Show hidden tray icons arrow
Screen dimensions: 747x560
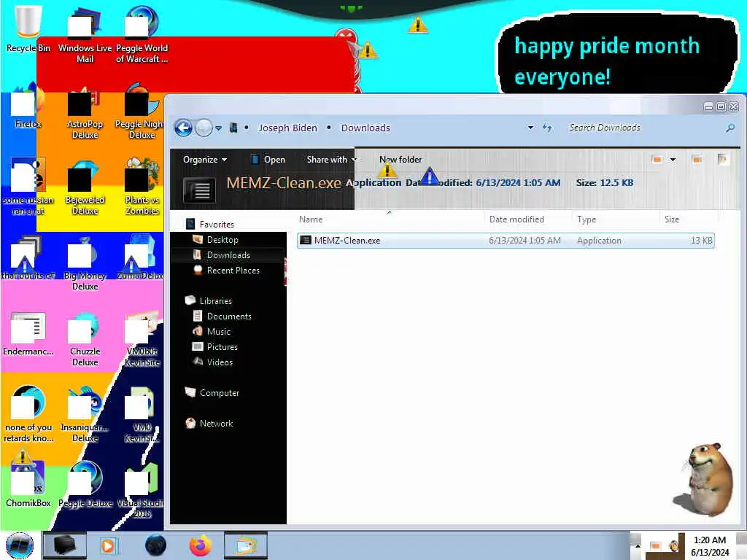click(x=638, y=545)
